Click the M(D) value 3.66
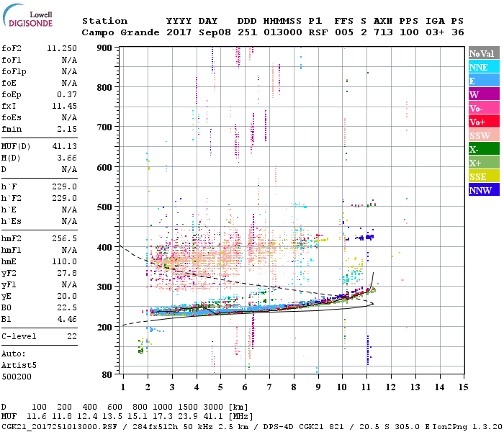Viewport: 504px width, 432px height. [67, 158]
